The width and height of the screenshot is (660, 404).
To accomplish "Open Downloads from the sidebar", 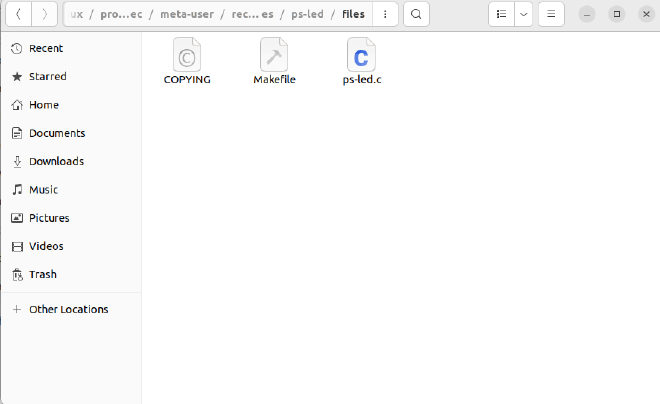I will click(x=56, y=161).
